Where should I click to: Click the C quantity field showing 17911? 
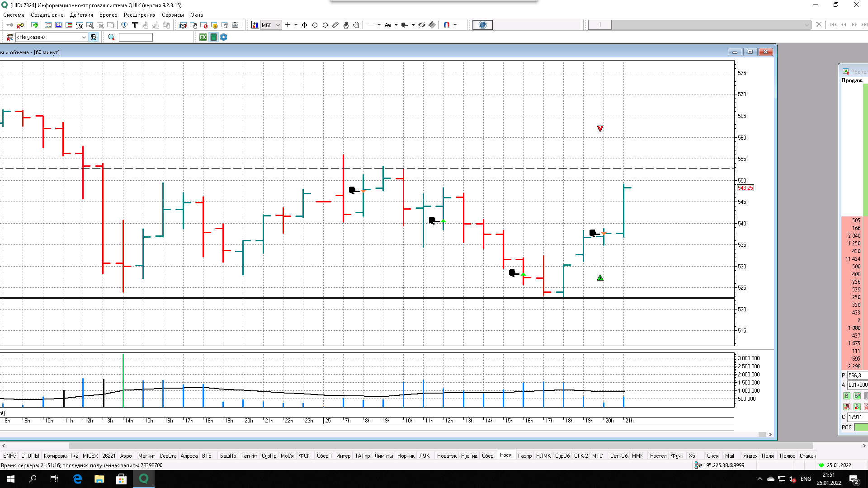(858, 417)
